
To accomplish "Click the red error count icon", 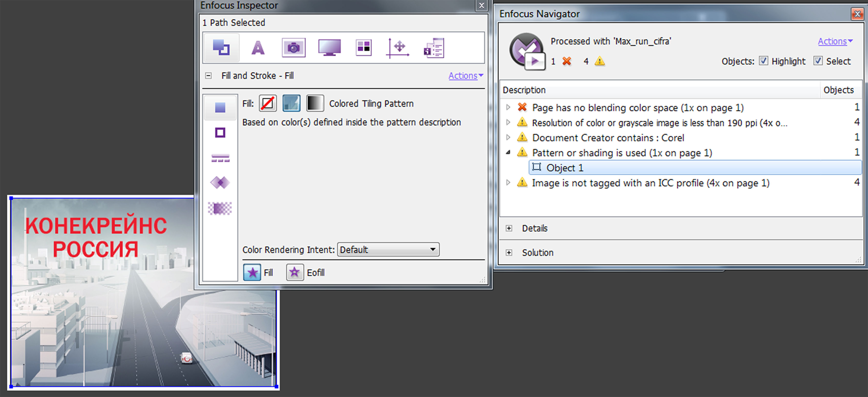I will [567, 61].
